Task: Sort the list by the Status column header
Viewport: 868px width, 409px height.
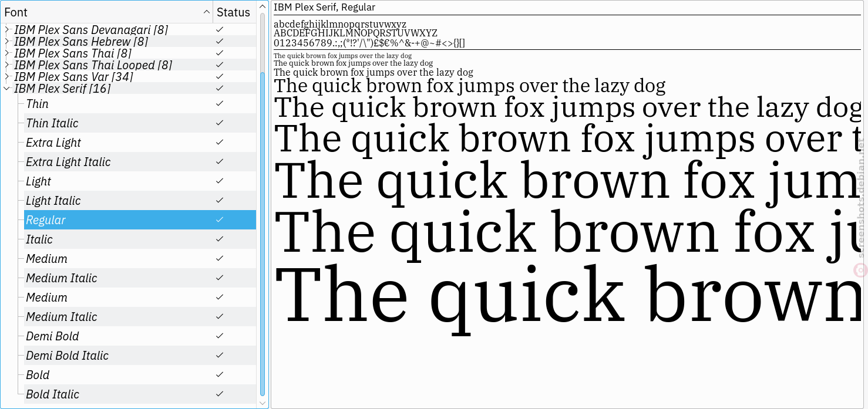Action: [235, 12]
